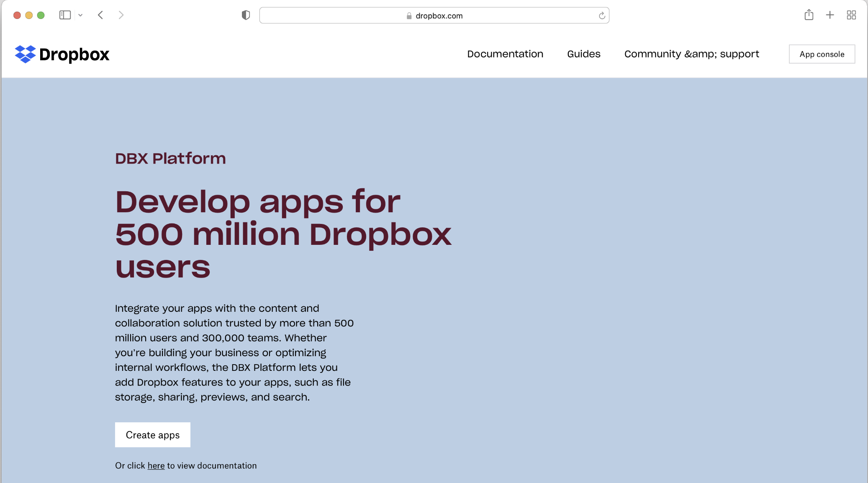Image resolution: width=868 pixels, height=483 pixels.
Task: Click the Dropbox logo icon
Action: (25, 54)
